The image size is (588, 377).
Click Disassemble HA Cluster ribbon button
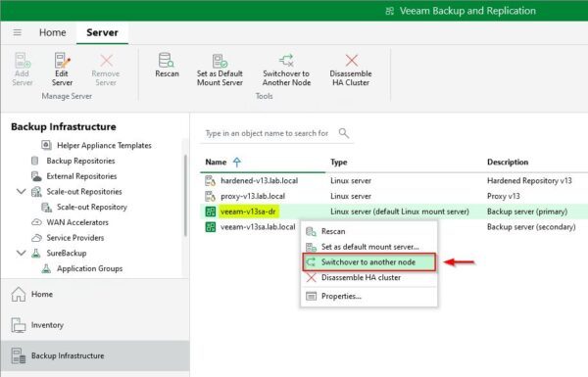point(351,70)
